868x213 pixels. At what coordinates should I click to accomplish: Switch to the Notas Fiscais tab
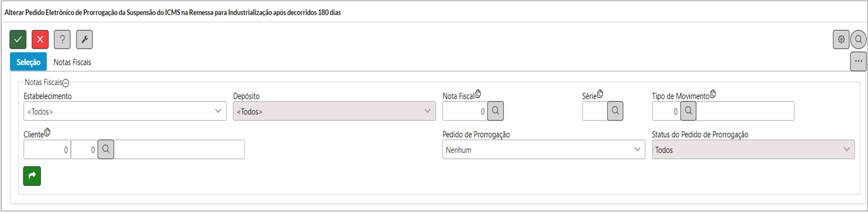pyautogui.click(x=72, y=62)
